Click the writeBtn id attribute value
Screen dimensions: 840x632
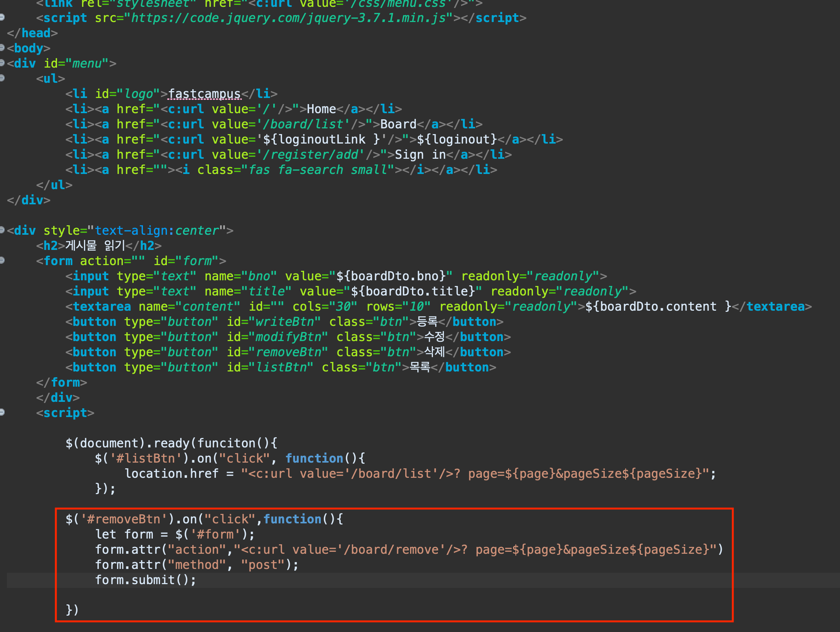284,322
